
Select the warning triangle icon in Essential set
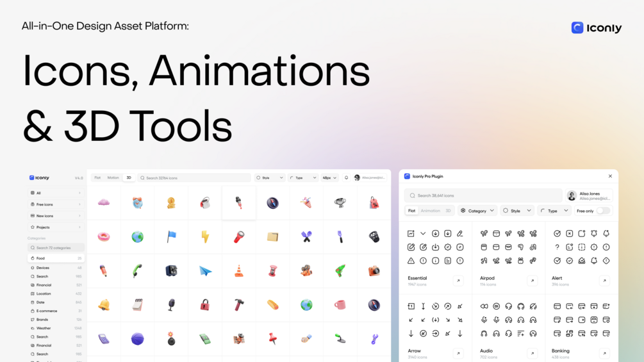(411, 261)
